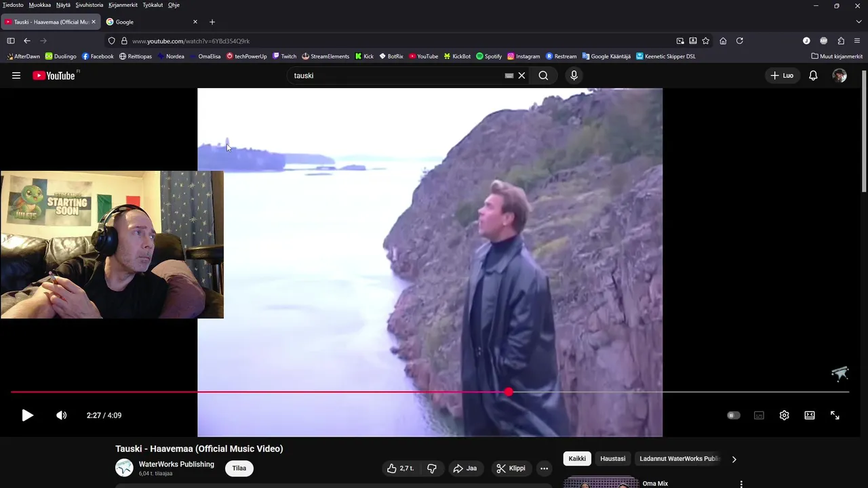Viewport: 868px width, 488px height.
Task: Open the WaterWorks Publishing channel link
Action: [x=176, y=464]
